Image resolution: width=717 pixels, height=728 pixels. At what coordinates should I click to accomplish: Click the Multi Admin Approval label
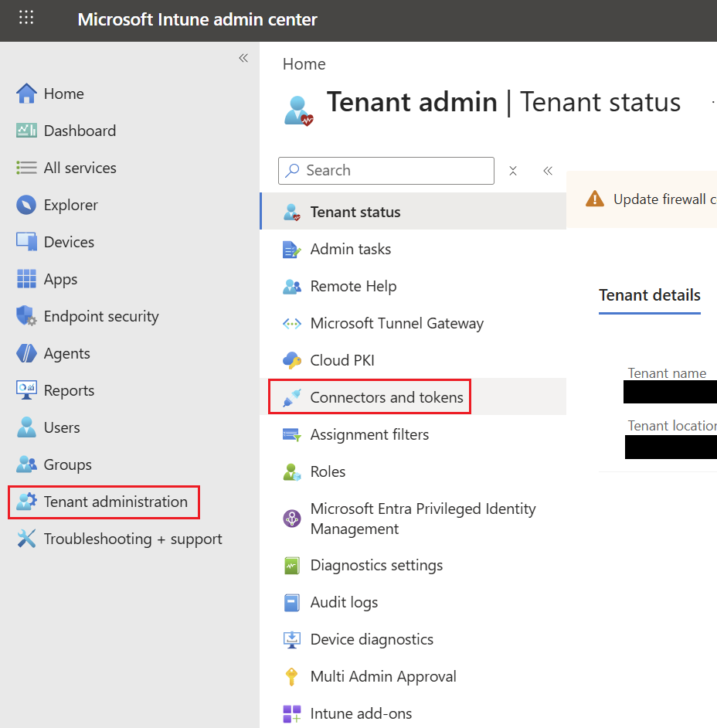tap(383, 677)
